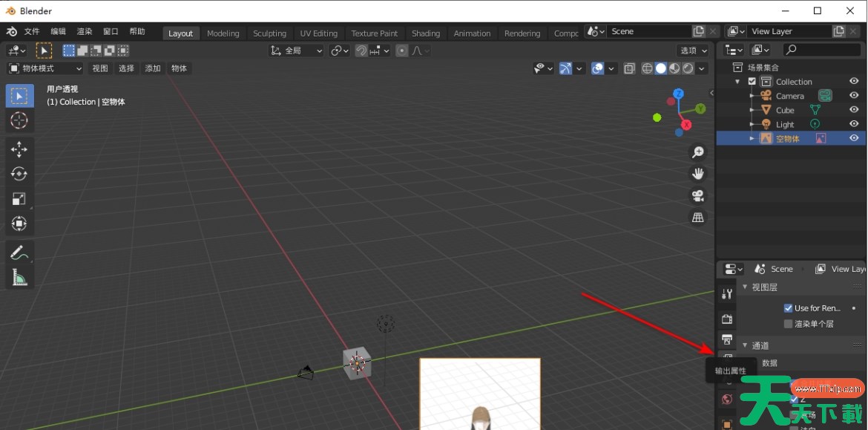Click the outliner search field
Screen dimensions: 868x430
[822, 50]
